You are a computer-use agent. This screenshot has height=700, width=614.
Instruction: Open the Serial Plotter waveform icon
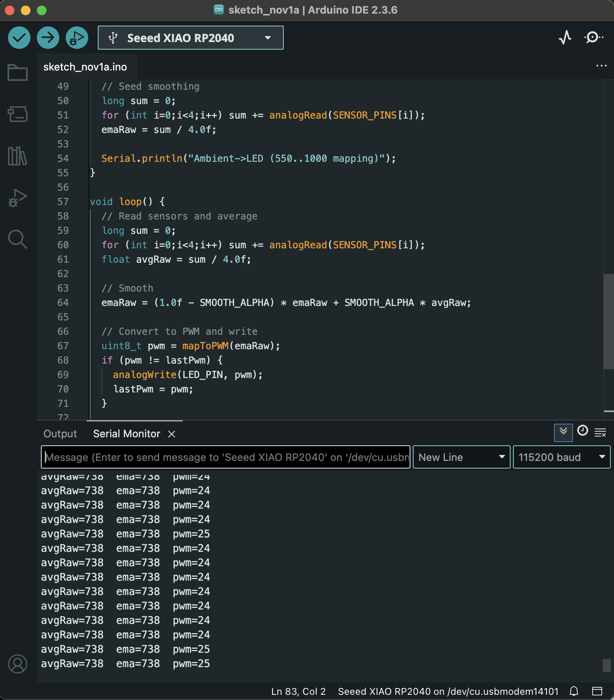565,38
